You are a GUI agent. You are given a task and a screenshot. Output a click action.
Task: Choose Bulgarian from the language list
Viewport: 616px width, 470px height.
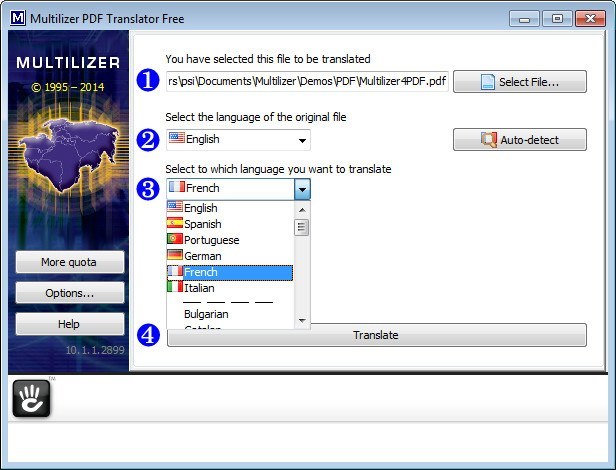click(230, 314)
